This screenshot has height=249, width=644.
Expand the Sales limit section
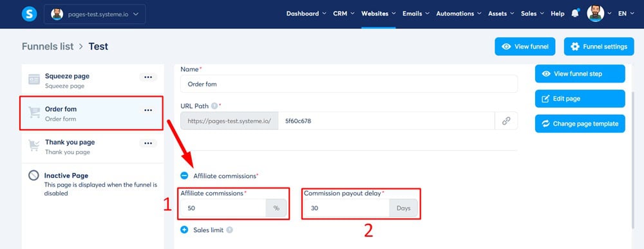click(x=184, y=230)
